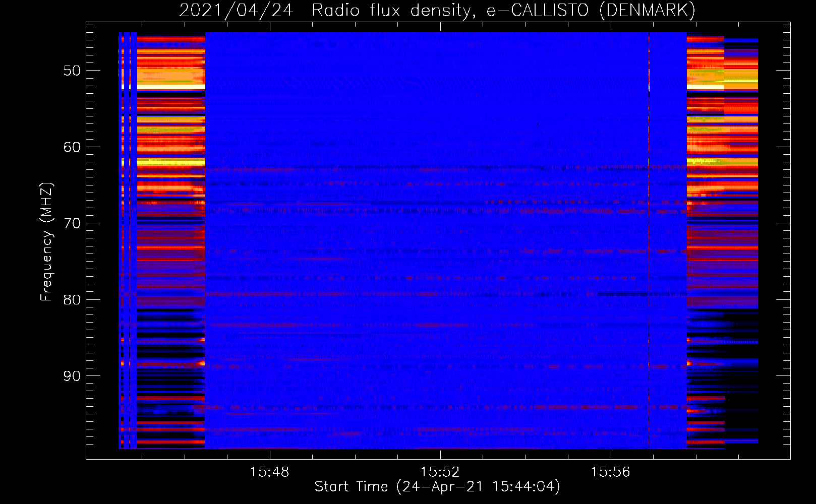Click the thin red vertical spike near 15:57

649,240
